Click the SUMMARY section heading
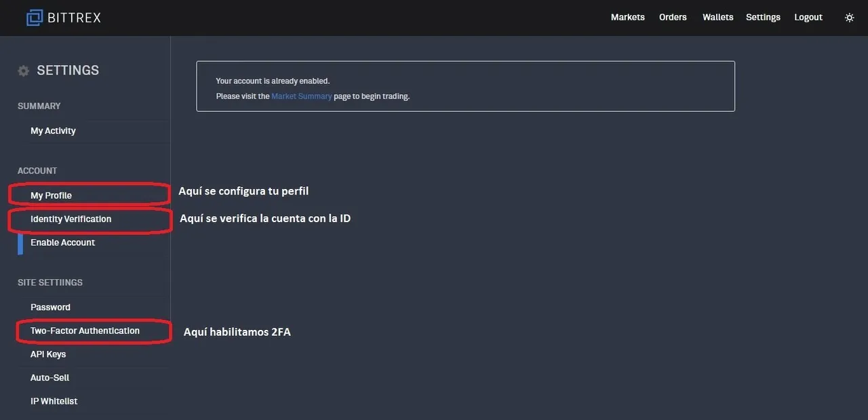The height and width of the screenshot is (420, 868). (x=39, y=106)
